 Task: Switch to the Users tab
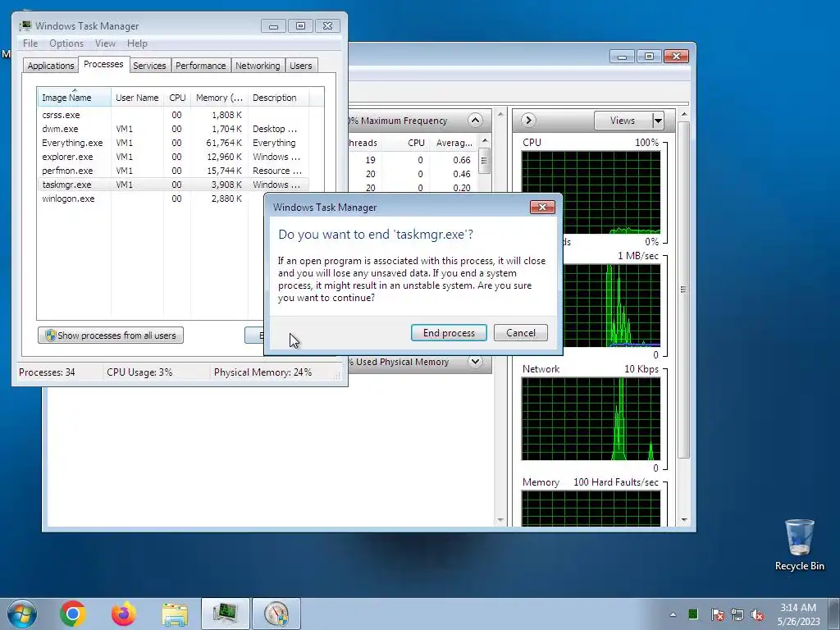pyautogui.click(x=301, y=66)
